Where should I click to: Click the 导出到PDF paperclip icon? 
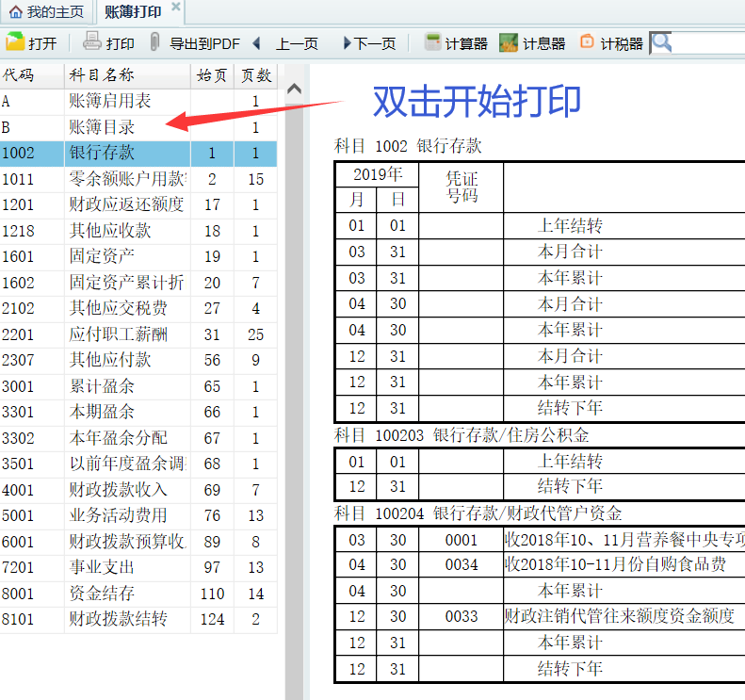[154, 41]
